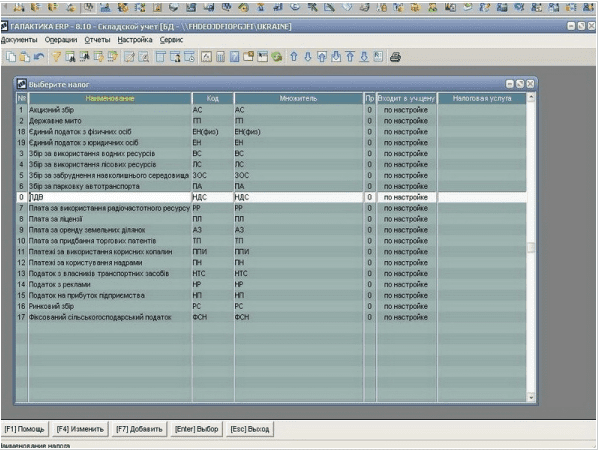Select 'Єдиний податок з фізичних осіб'
This screenshot has width=600, height=453.
(x=271, y=132)
